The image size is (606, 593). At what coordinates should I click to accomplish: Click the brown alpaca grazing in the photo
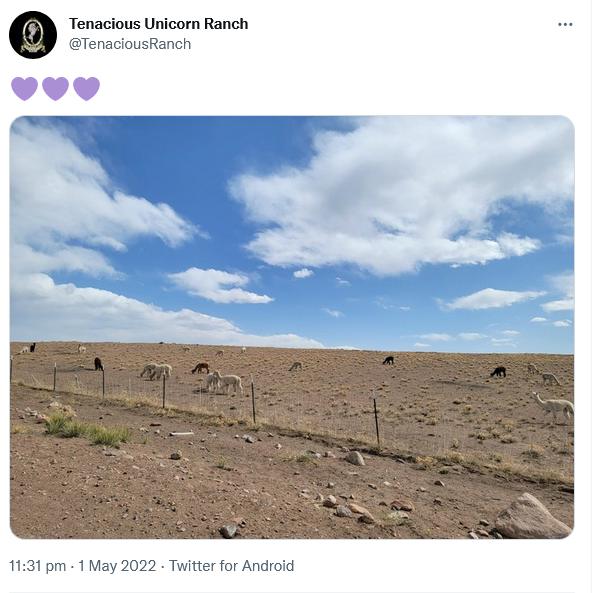click(201, 368)
